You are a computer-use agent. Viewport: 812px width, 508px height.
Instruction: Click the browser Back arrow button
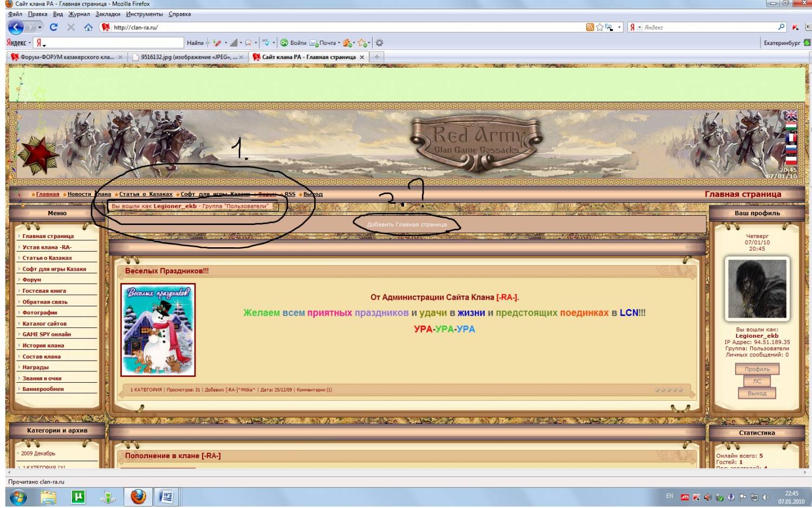click(x=16, y=27)
